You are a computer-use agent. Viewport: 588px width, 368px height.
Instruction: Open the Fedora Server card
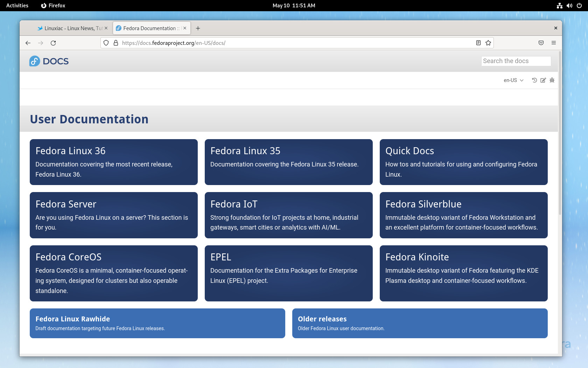114,215
